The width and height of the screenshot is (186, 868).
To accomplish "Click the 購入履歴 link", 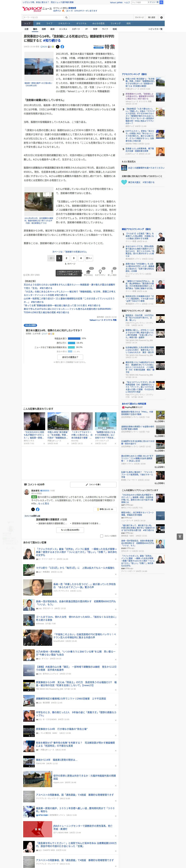I will click(x=152, y=18).
